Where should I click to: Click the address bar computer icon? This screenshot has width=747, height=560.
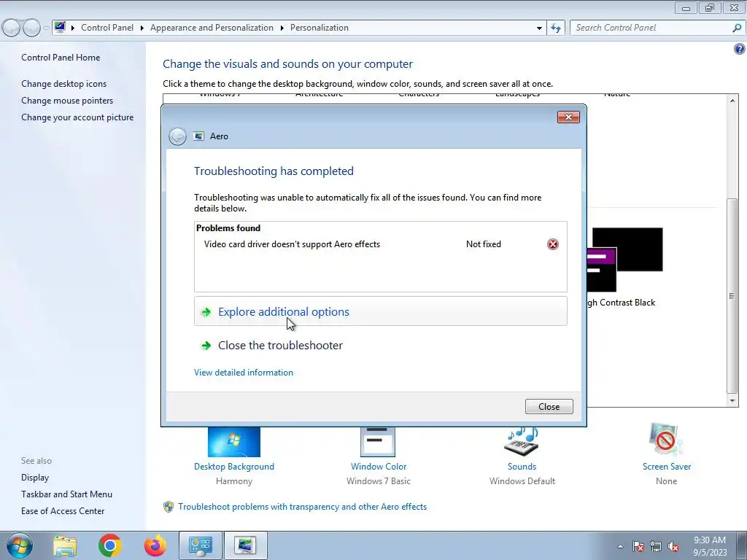pos(60,27)
